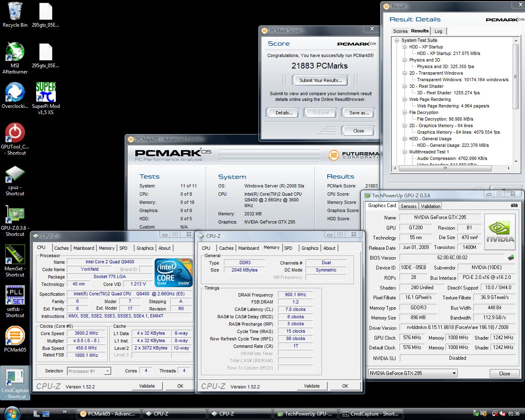Collapse the Web Page Rendering node
The height and width of the screenshot is (420, 525).
[x=405, y=99]
